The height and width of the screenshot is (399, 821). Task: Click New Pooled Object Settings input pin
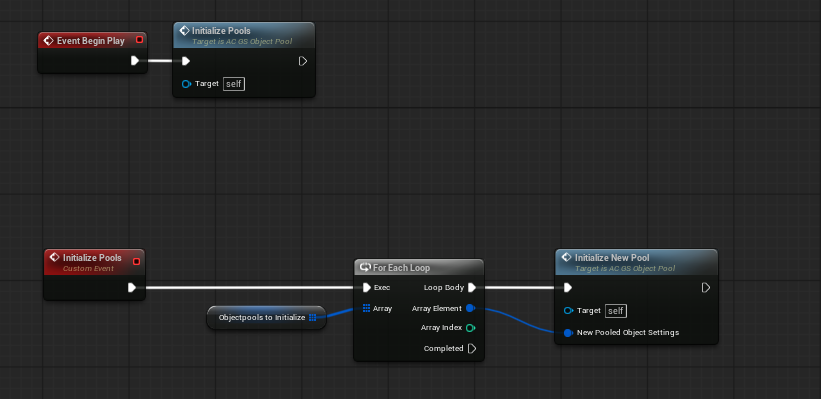[x=568, y=333]
